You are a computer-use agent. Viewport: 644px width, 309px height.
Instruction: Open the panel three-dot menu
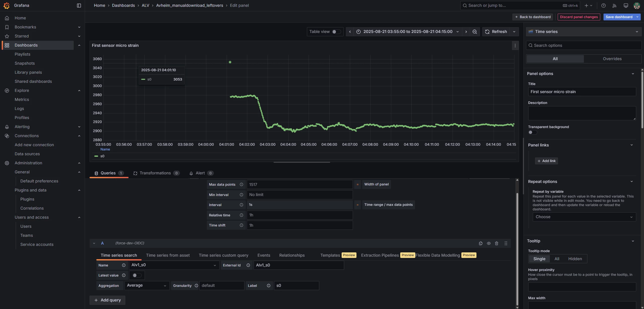515,46
